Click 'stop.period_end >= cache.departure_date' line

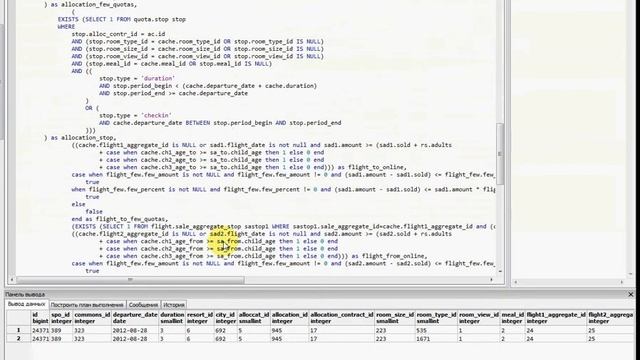(180, 93)
